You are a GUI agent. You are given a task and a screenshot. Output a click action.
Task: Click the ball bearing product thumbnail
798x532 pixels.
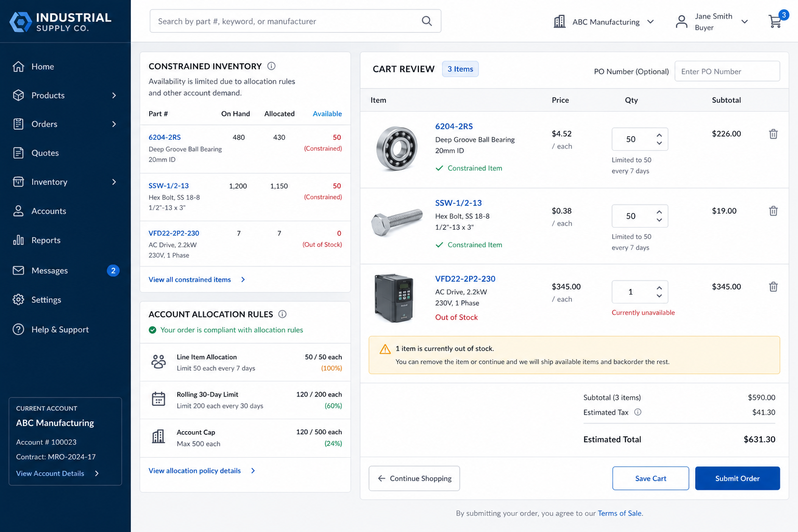point(397,149)
